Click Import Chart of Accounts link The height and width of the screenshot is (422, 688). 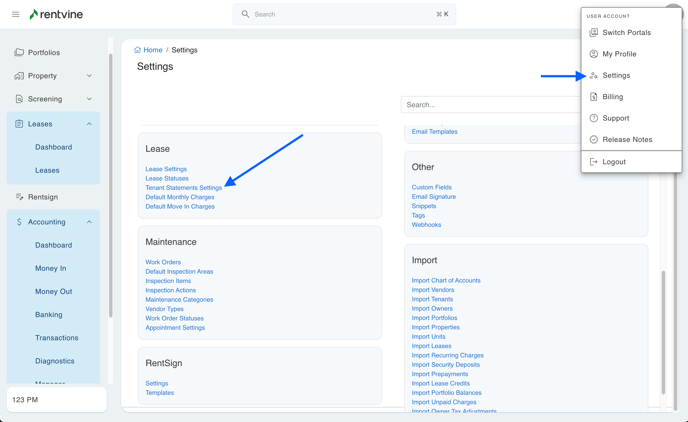446,281
